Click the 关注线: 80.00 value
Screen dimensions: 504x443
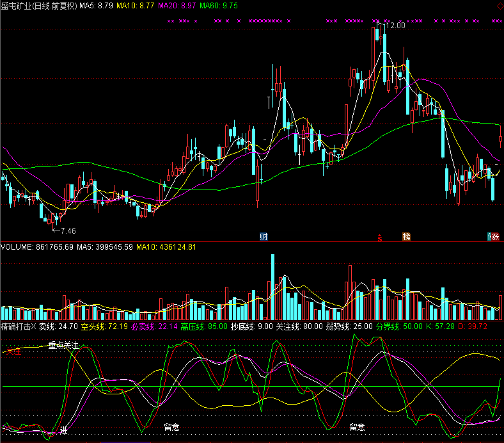point(299,326)
